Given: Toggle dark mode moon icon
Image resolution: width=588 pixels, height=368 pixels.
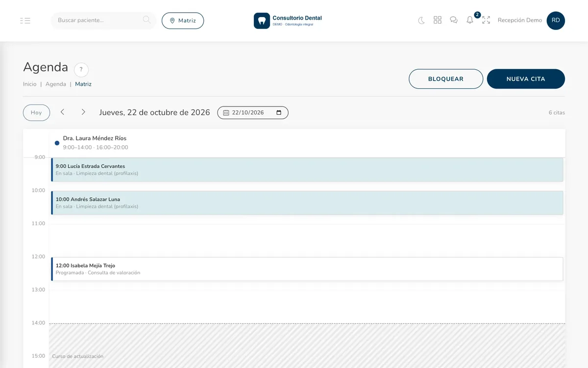Looking at the screenshot, I should [421, 20].
